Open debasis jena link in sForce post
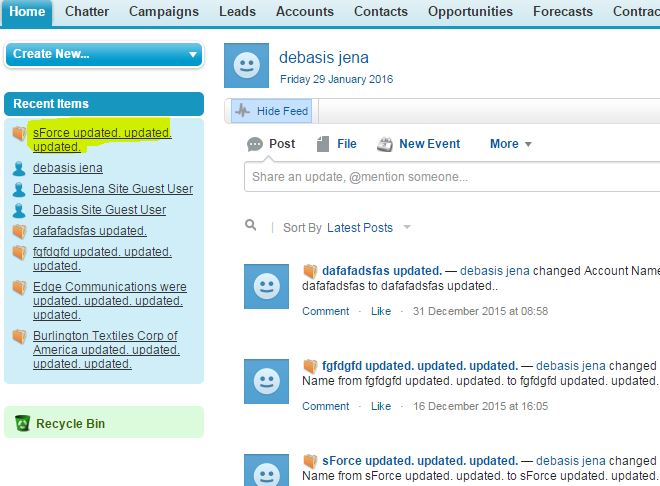The image size is (660, 486). 571,461
